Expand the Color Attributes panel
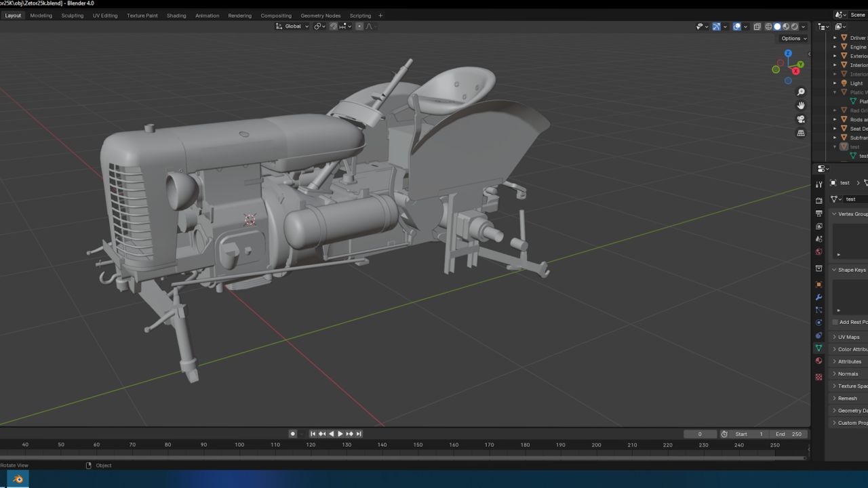 (850, 349)
